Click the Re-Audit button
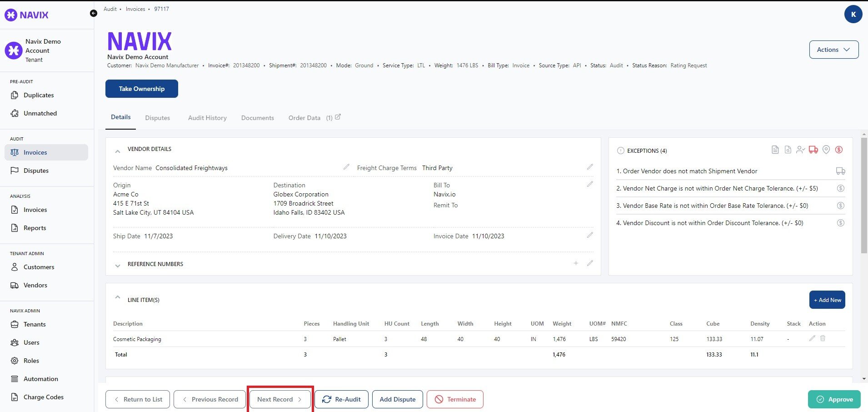Image resolution: width=868 pixels, height=412 pixels. point(341,399)
